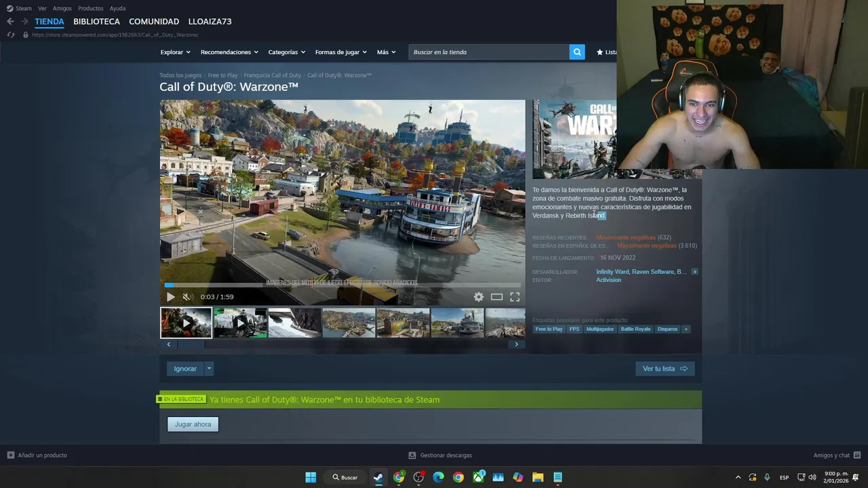Open the Productos menu
This screenshot has width=868, height=488.
91,8
